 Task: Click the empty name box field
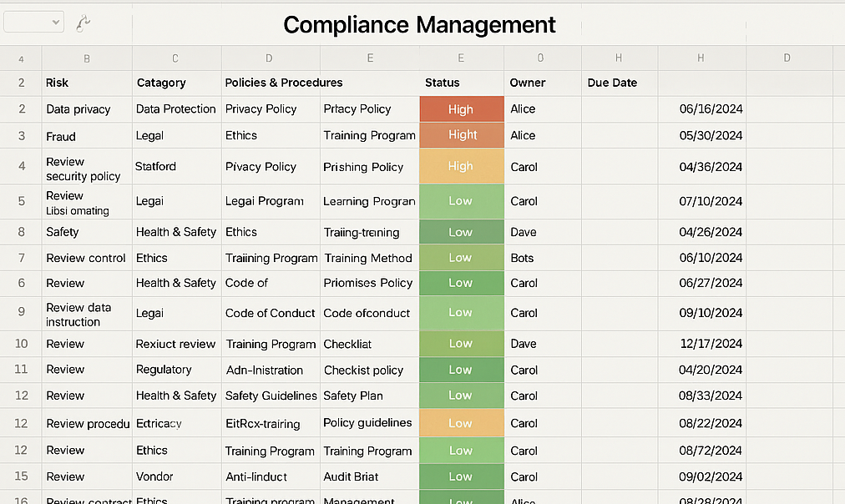pyautogui.click(x=29, y=21)
